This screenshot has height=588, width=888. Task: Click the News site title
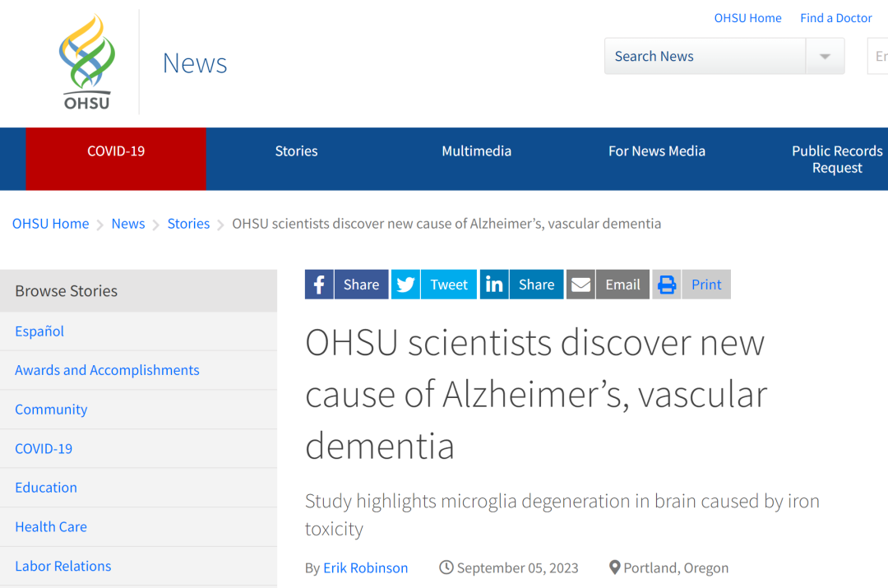point(195,63)
